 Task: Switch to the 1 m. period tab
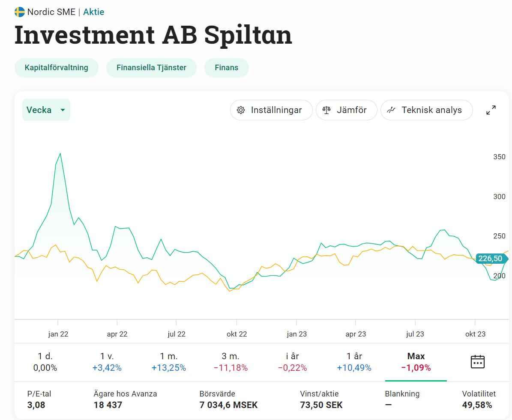tap(168, 362)
